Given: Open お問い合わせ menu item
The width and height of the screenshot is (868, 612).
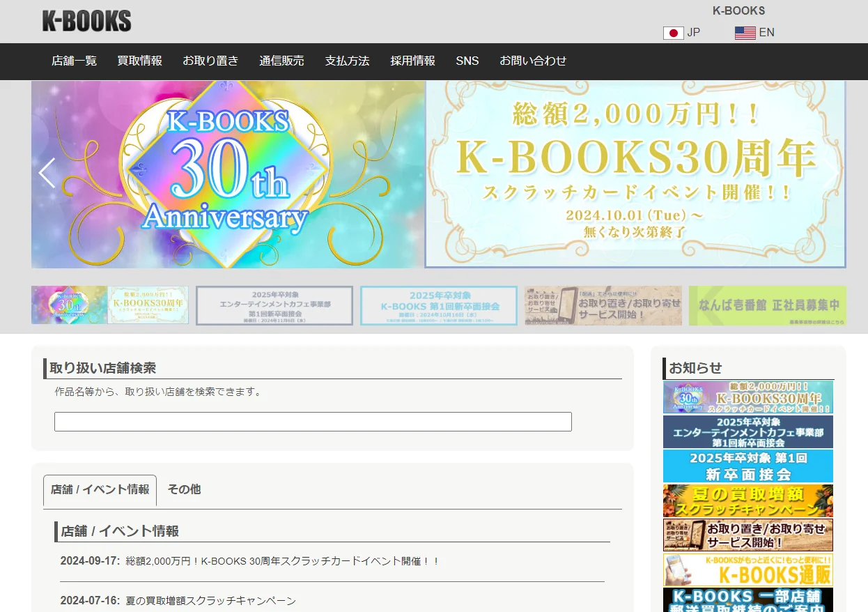Looking at the screenshot, I should click(533, 61).
